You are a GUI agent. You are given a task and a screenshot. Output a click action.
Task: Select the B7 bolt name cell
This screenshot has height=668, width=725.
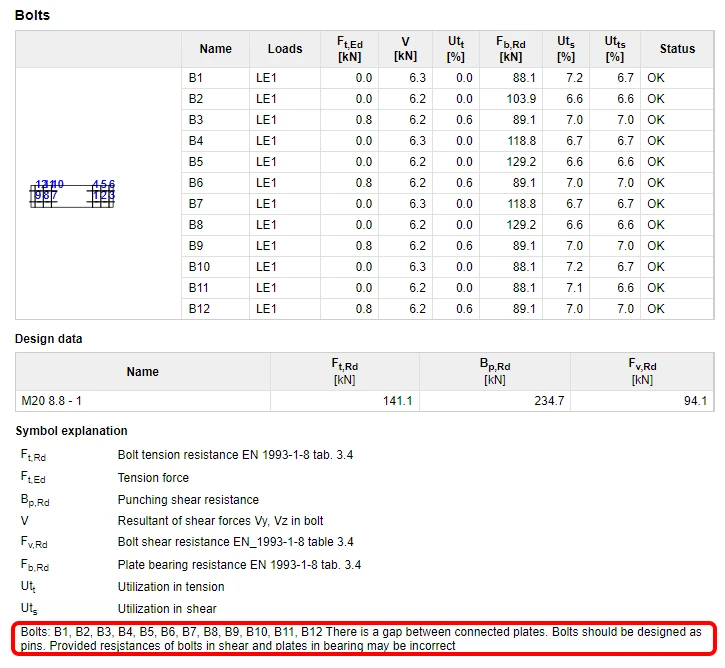[x=215, y=204]
